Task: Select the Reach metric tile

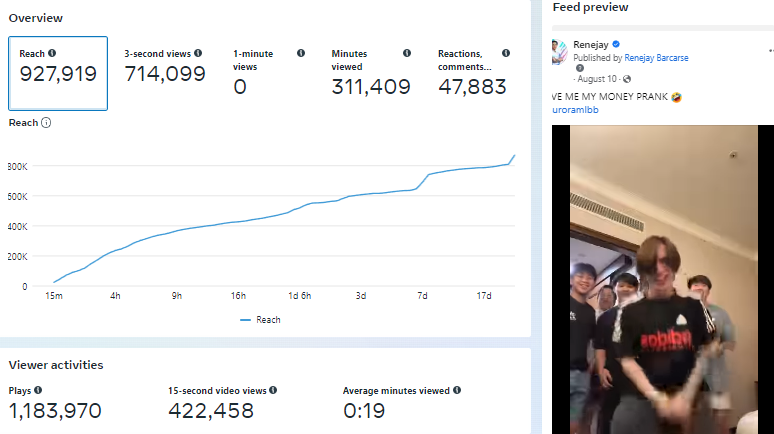Action: [58, 73]
